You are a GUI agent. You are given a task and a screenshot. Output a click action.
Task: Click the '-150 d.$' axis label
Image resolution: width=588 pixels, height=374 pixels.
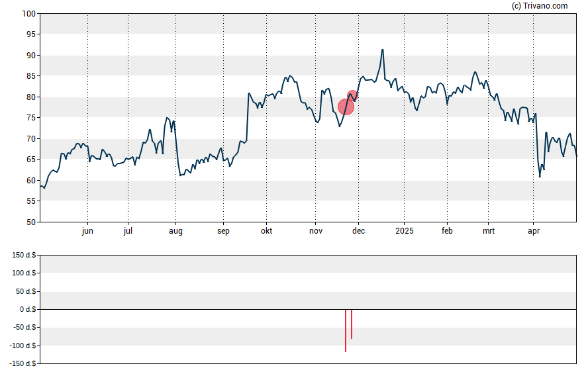coord(23,363)
